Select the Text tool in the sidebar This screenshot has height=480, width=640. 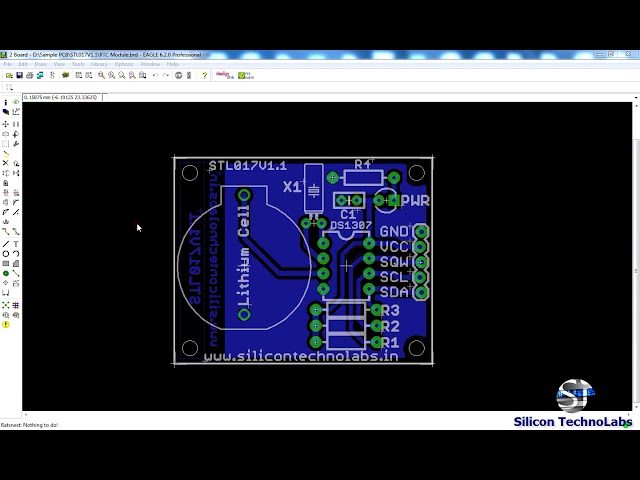click(16, 244)
